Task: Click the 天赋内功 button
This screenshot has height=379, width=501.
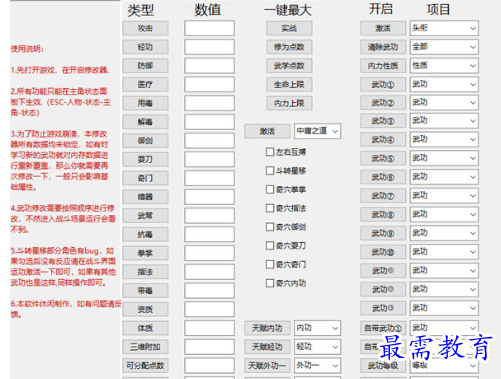Action: (x=267, y=328)
